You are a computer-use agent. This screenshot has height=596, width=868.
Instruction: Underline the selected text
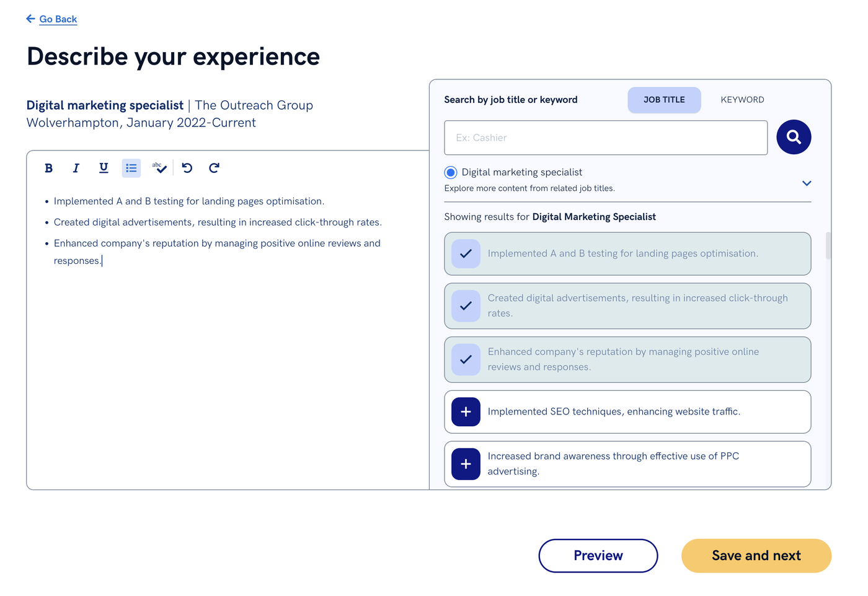click(104, 168)
